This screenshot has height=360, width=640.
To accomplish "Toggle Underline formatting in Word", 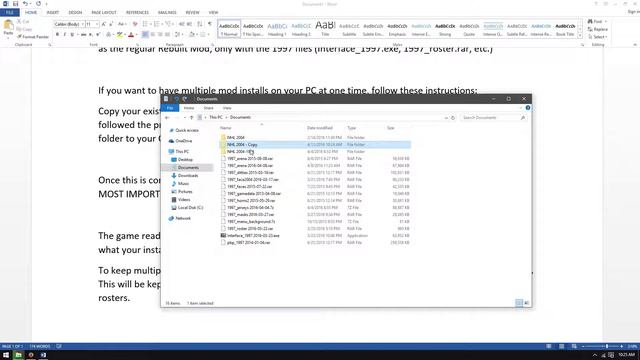I will [72, 35].
